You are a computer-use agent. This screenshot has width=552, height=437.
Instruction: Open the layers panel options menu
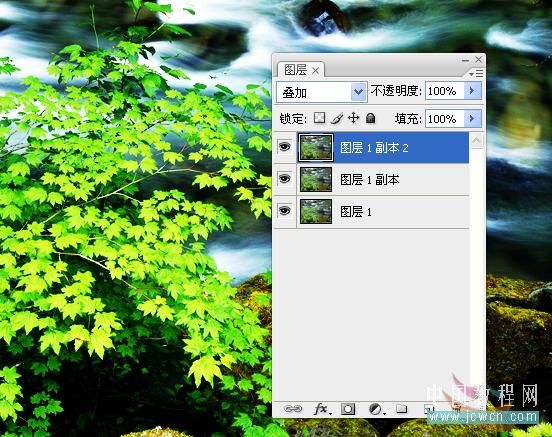[x=476, y=73]
